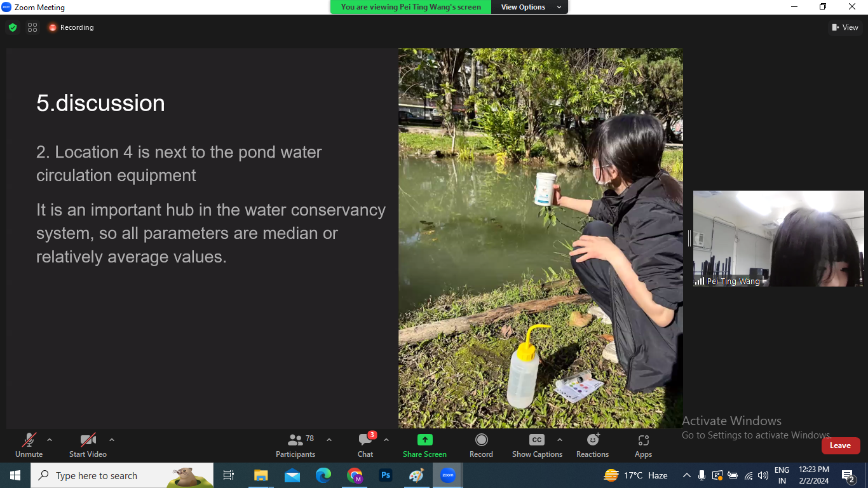Click the battery tray icon
The height and width of the screenshot is (488, 868).
tap(733, 475)
